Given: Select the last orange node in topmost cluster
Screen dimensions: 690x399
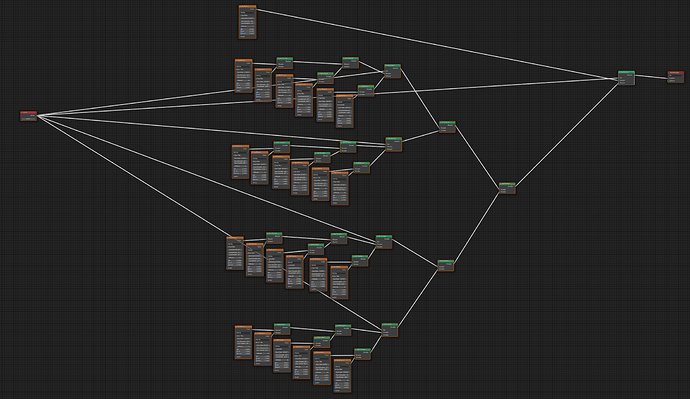Looking at the screenshot, I should click(x=345, y=111).
